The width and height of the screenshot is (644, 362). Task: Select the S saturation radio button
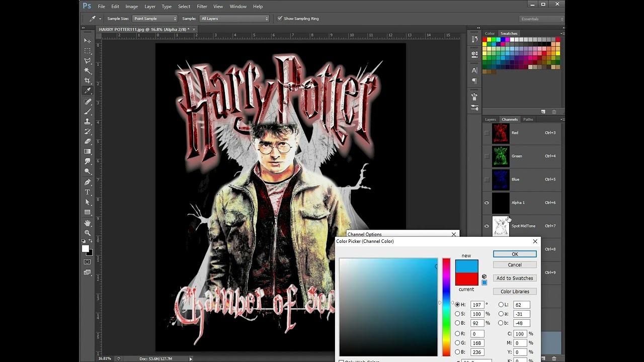[457, 314]
